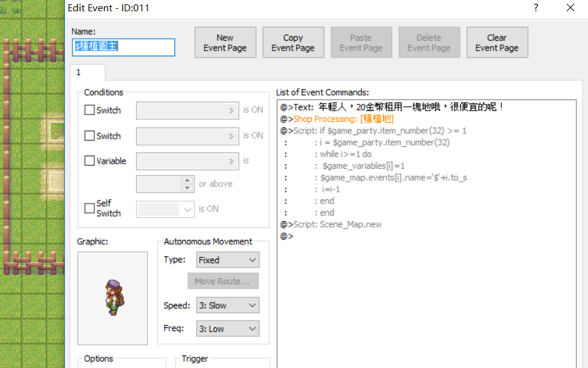Image resolution: width=588 pixels, height=368 pixels.
Task: Click Copy Event Page button
Action: coord(293,42)
